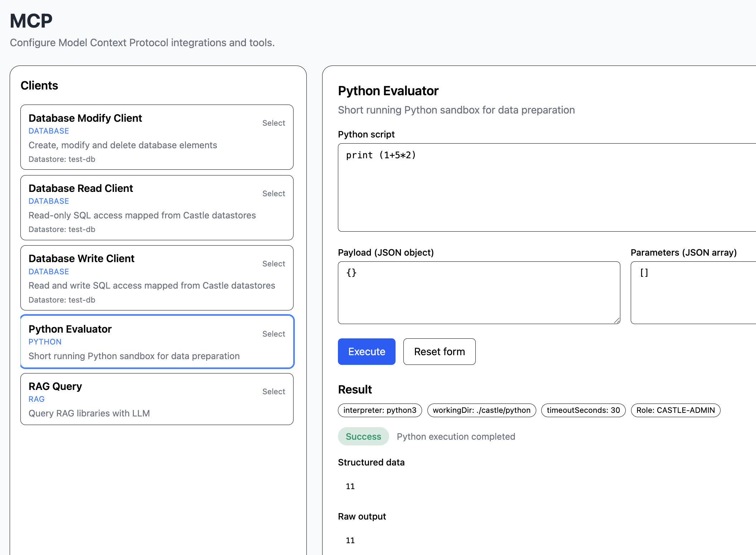Focus the Parameters JSON array field
The image size is (756, 555).
(693, 293)
